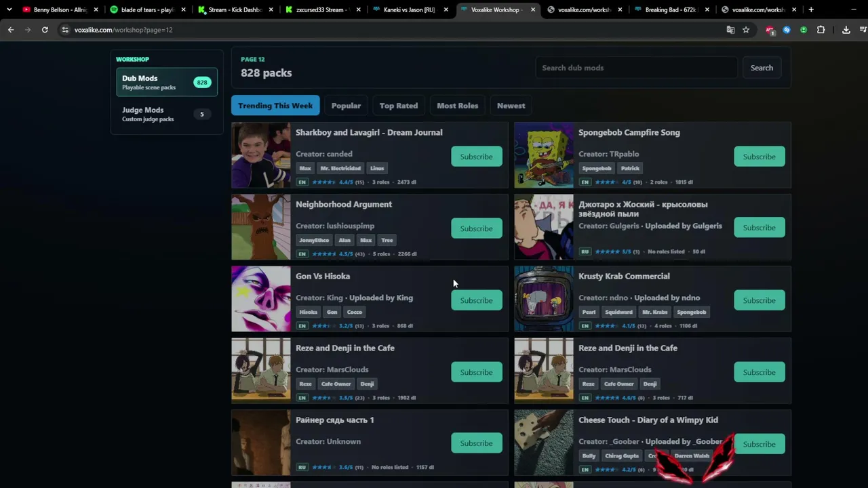Click the Chirag Gupta role tag
The height and width of the screenshot is (488, 868).
coord(622,455)
